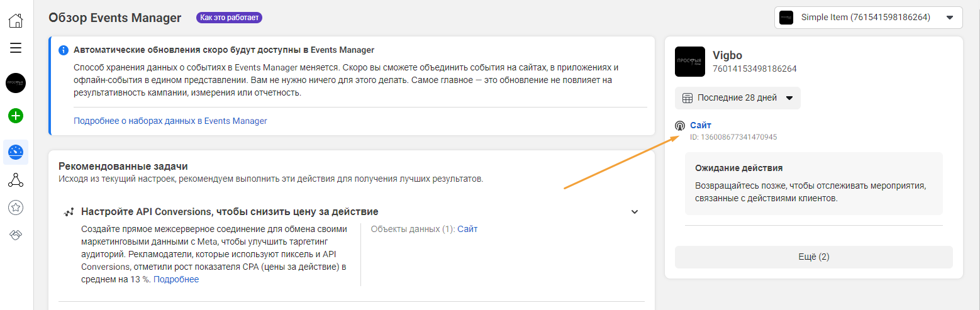Collapse the API Conversions task chevron
Viewport: 980px width, 310px height.
tap(635, 212)
